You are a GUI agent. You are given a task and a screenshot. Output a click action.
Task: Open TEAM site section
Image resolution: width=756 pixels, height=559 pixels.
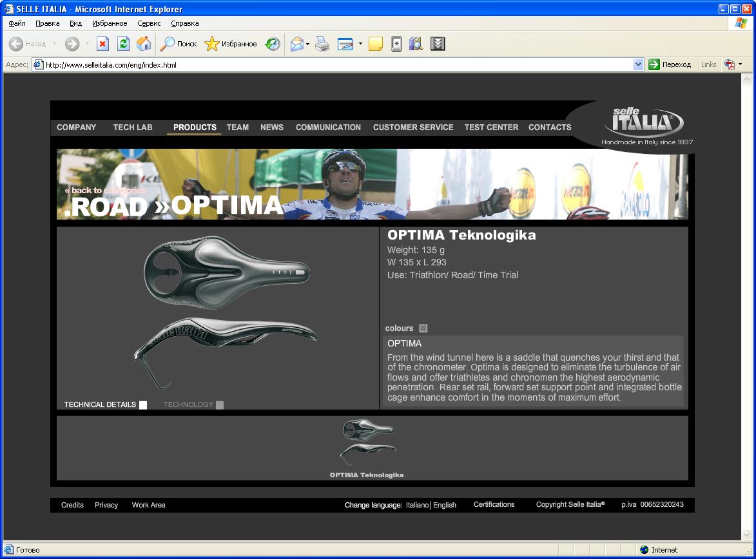tap(238, 128)
